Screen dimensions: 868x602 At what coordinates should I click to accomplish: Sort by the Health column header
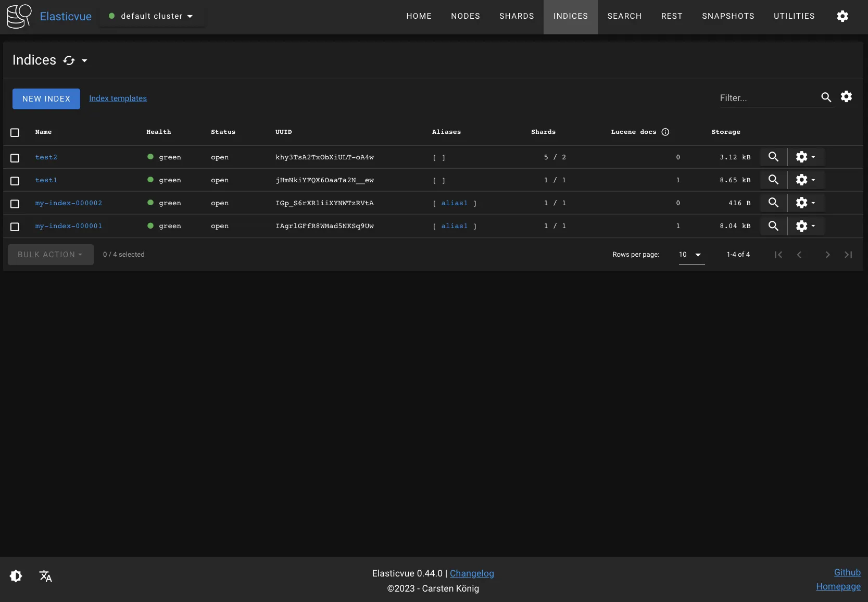(159, 132)
